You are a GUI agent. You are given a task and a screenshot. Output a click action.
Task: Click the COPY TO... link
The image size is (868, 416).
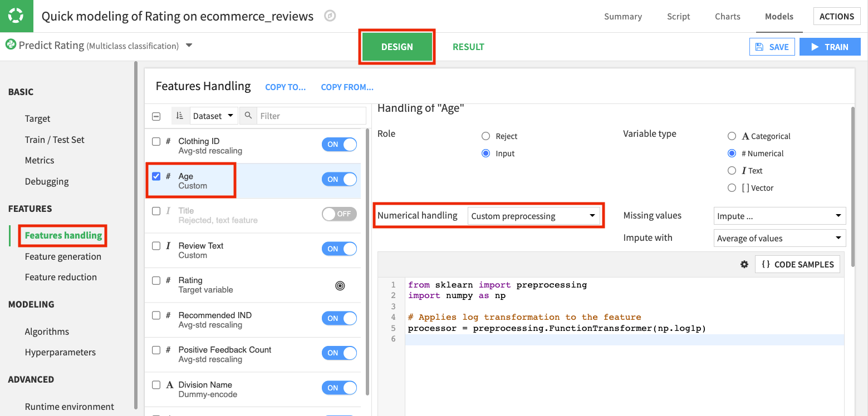(286, 87)
